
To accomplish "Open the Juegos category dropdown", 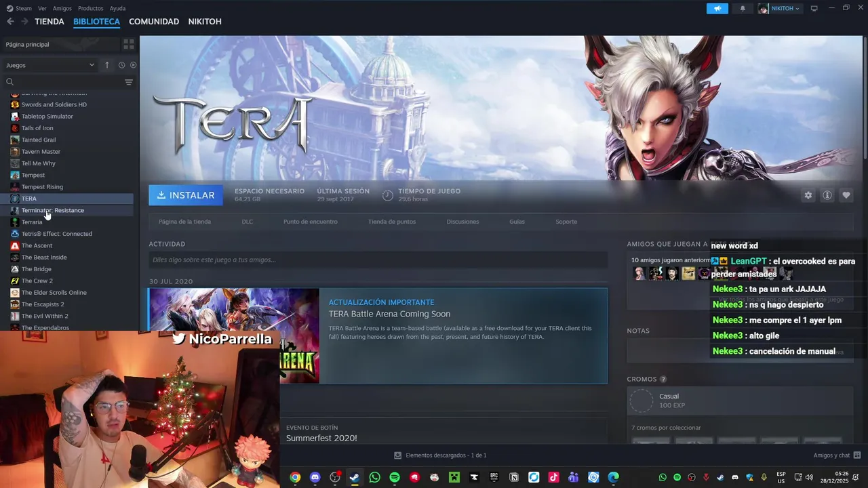I will pos(50,65).
